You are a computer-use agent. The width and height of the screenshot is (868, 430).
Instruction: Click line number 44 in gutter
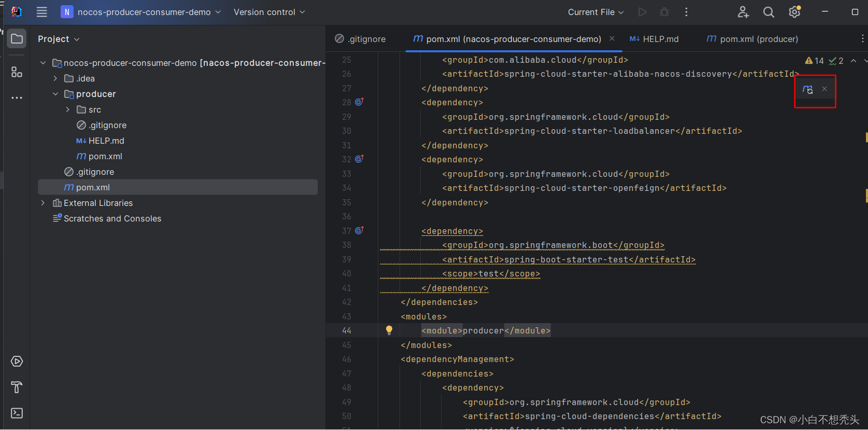coord(347,330)
